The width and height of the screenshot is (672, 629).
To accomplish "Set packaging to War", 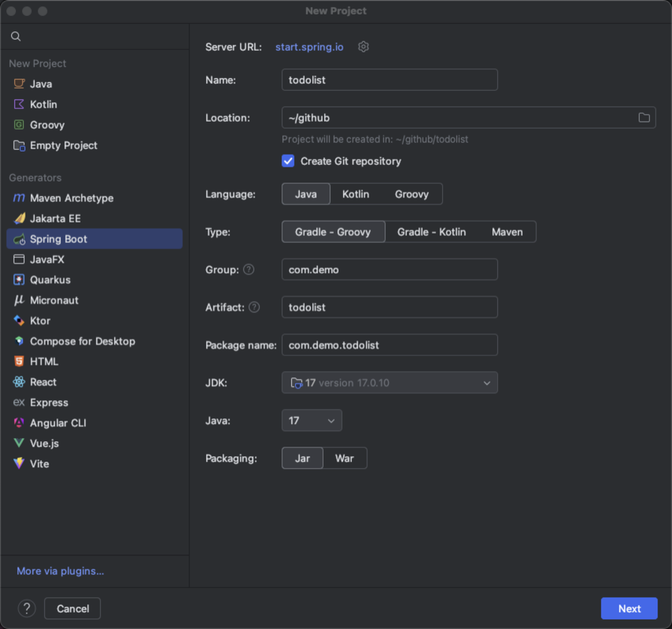I will [x=345, y=458].
